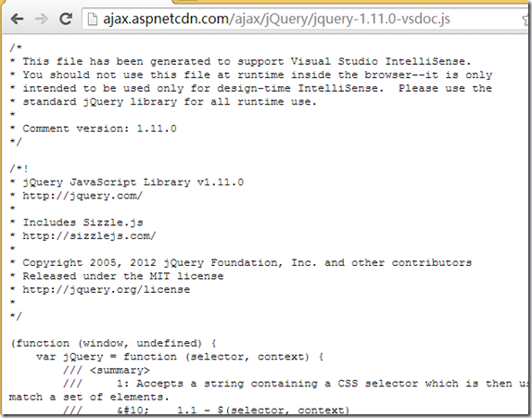Go back using the browser back arrow
532x418 pixels.
click(17, 19)
